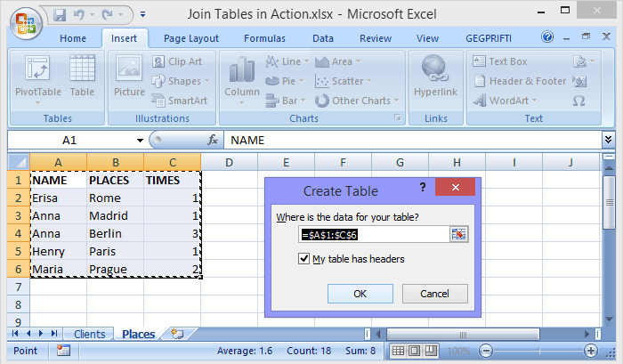Click OK in Create Table dialog
Viewport: 623px width, 364px height.
click(360, 294)
